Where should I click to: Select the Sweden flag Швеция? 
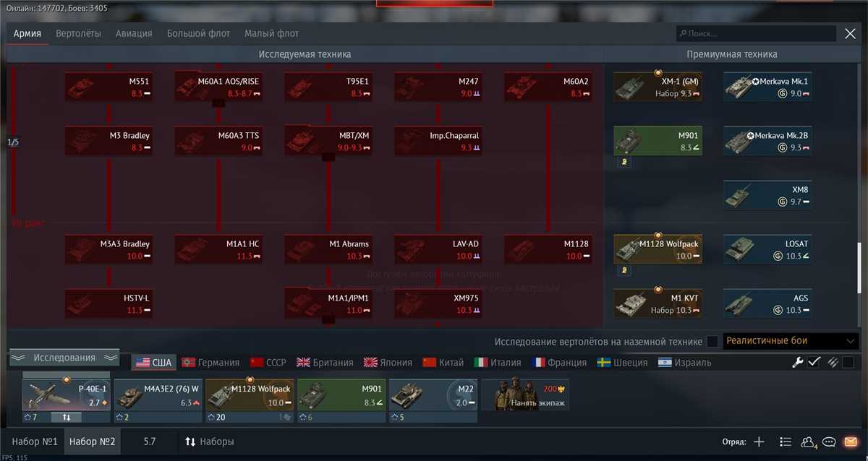622,363
